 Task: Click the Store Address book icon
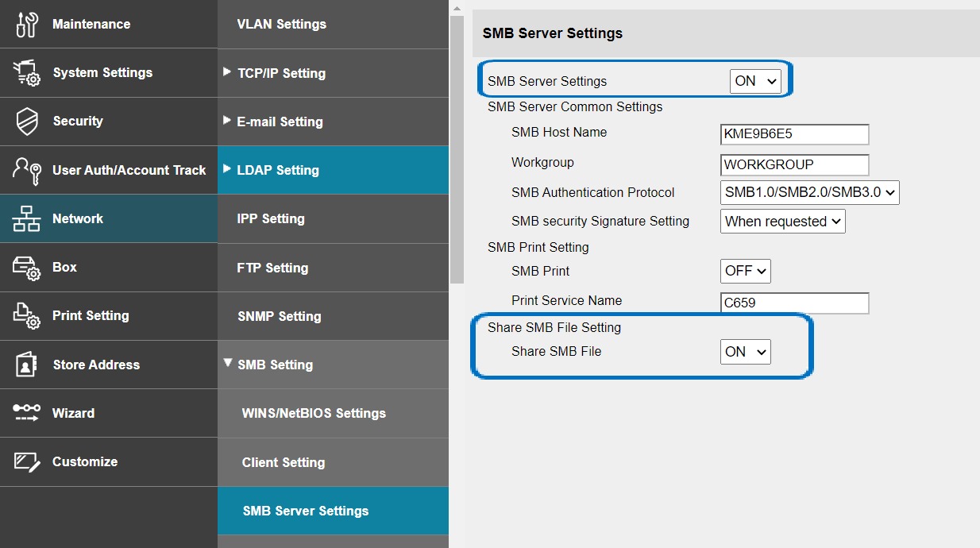(26, 365)
